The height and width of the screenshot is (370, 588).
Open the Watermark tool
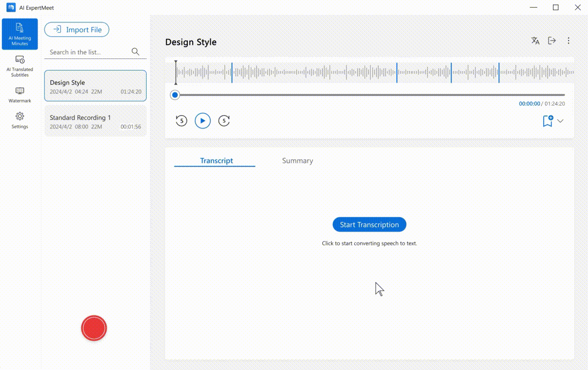click(x=20, y=94)
